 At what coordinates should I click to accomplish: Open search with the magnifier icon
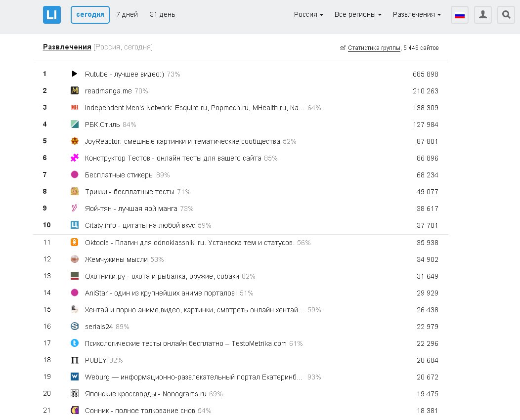506,15
